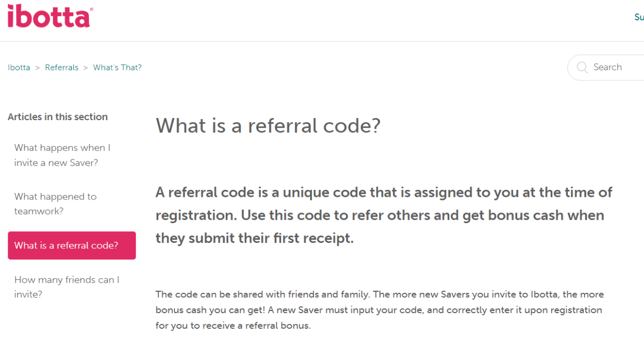This screenshot has height=362, width=644.
Task: Click the teal breadcrumb separator arrow
Action: 37,67
